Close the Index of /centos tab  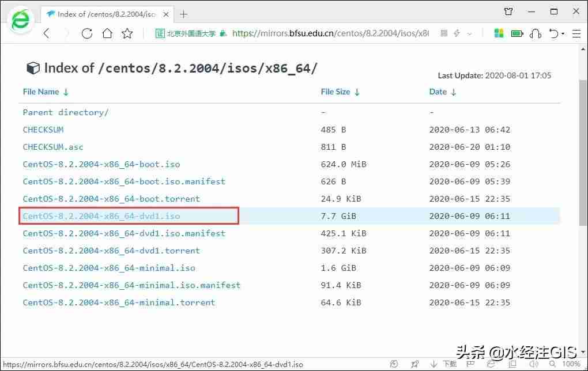pos(166,14)
